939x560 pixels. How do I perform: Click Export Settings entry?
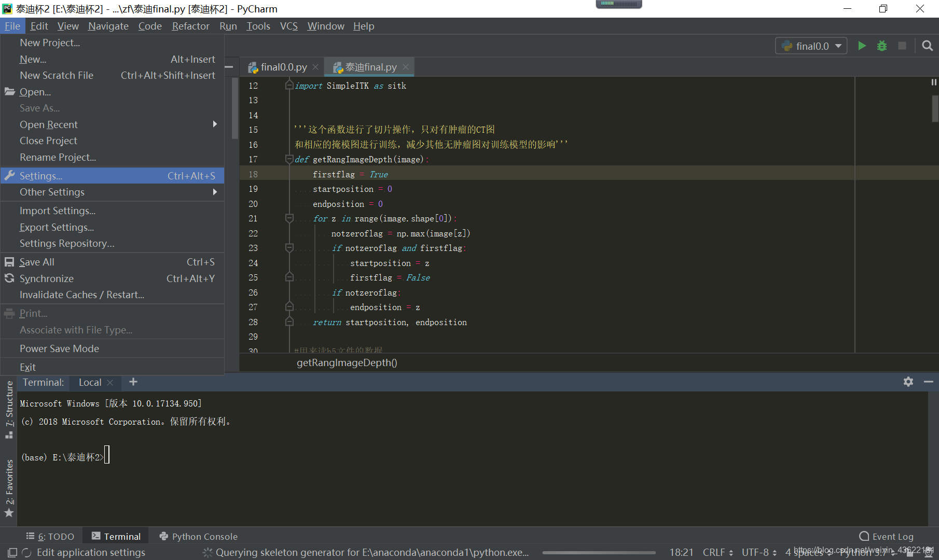pyautogui.click(x=113, y=227)
